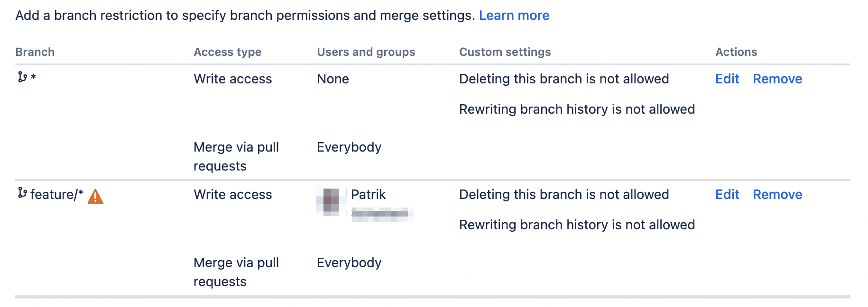The height and width of the screenshot is (307, 868).
Task: Click None under Users and groups
Action: (333, 79)
